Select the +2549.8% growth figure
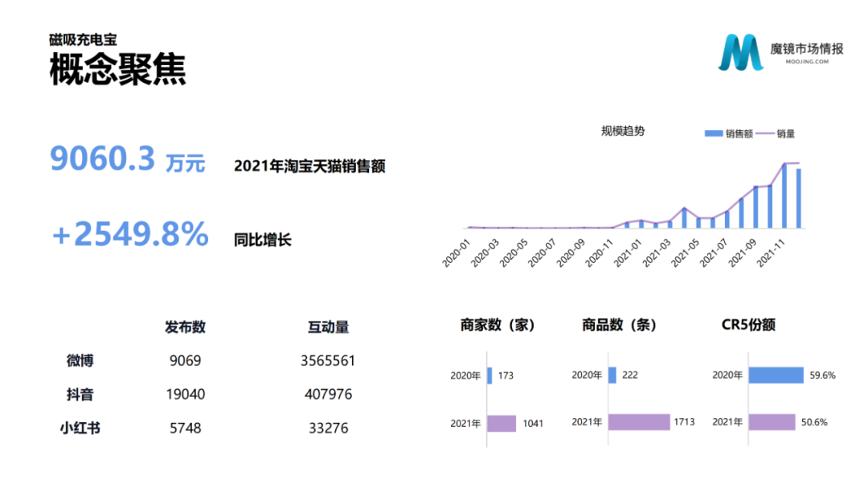868x488 pixels. click(131, 234)
